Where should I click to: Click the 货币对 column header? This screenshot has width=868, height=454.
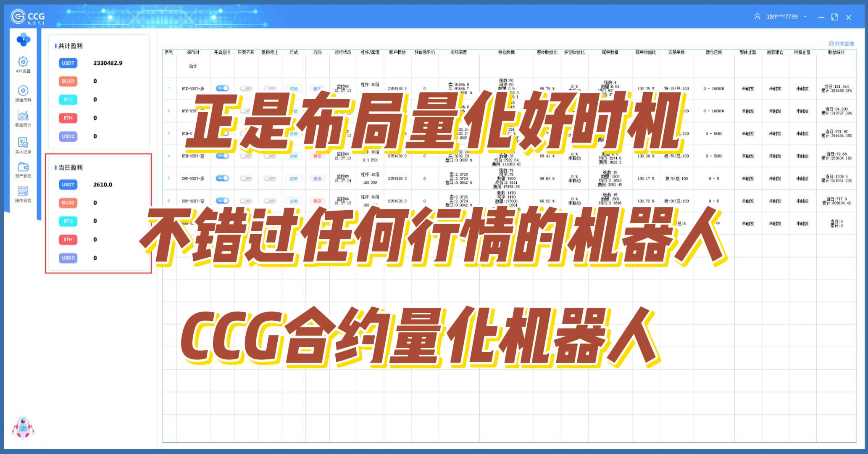point(193,52)
